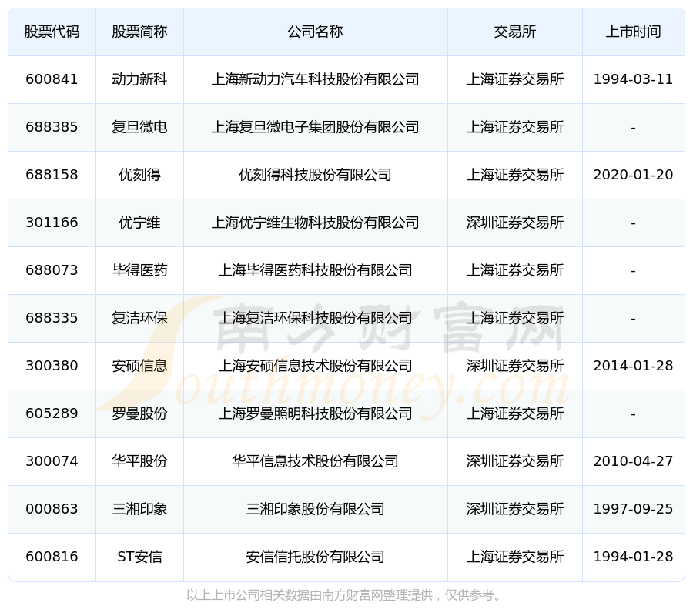Click 深圳证券交易所 in the 三湘印象 row
Image resolution: width=693 pixels, height=616 pixels.
point(515,509)
